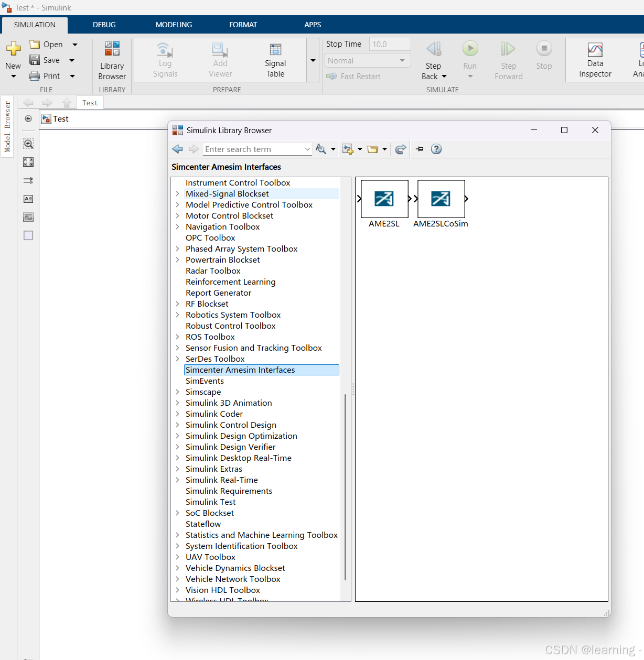Click the Enter search term field

pos(253,149)
